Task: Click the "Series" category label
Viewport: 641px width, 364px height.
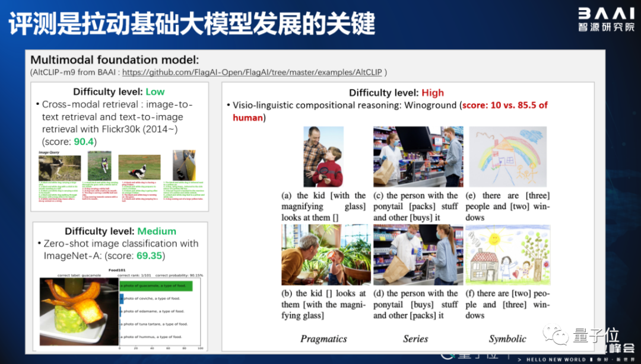Action: [x=415, y=339]
